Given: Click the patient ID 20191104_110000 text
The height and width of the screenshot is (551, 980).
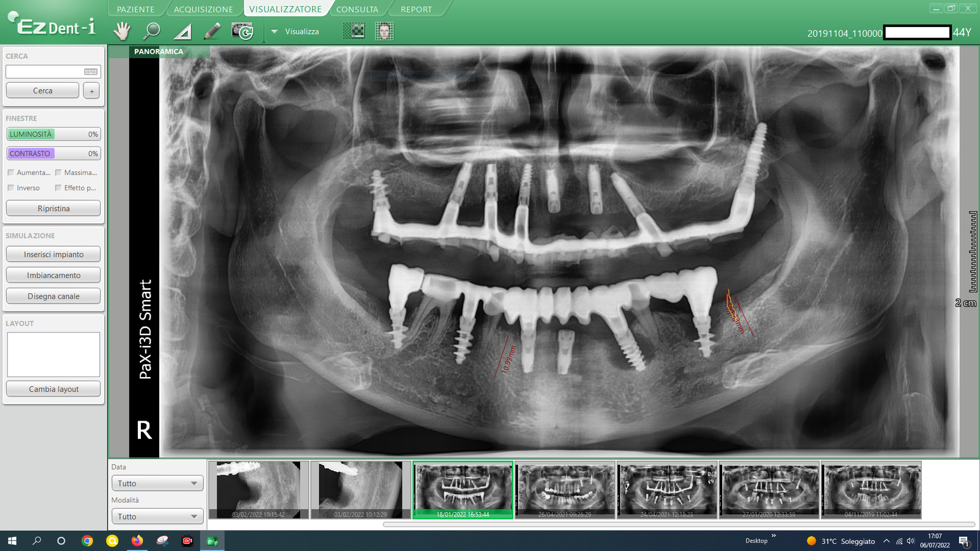Looking at the screenshot, I should coord(845,33).
